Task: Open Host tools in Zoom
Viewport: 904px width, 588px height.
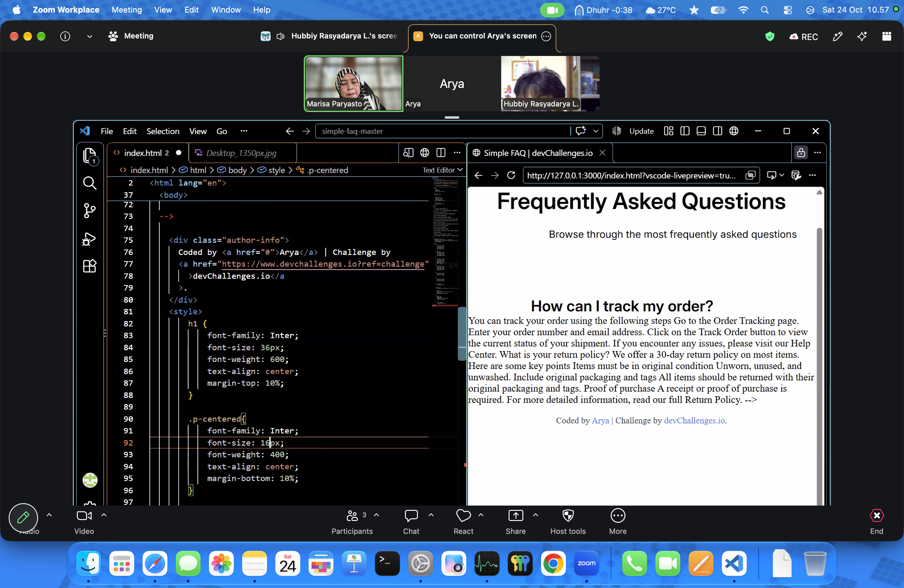Action: (x=568, y=521)
